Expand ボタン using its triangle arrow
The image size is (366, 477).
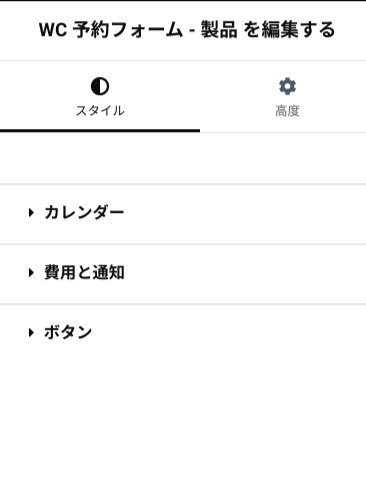point(31,332)
